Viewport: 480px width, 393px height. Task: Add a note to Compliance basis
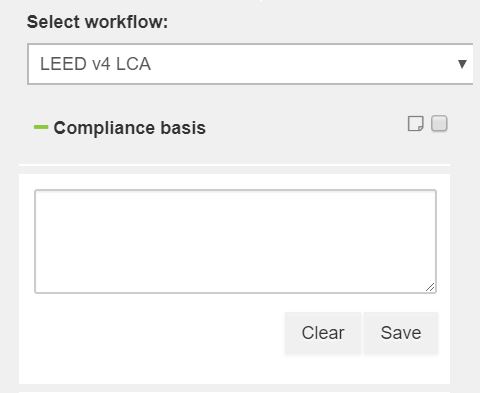(416, 124)
